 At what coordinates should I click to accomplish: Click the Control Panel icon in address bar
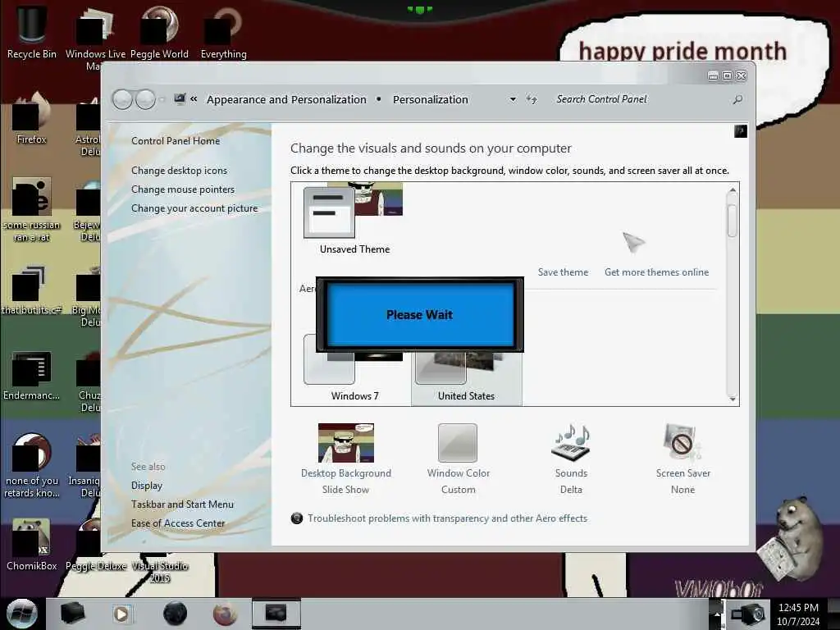[x=180, y=99]
